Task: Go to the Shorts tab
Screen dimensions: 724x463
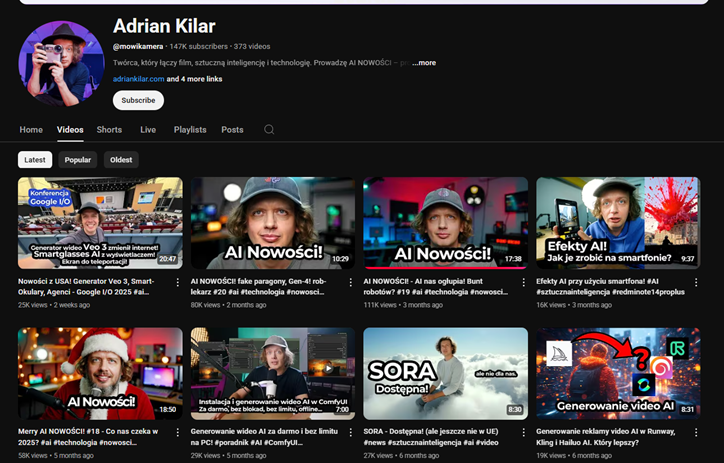Action: click(x=109, y=130)
